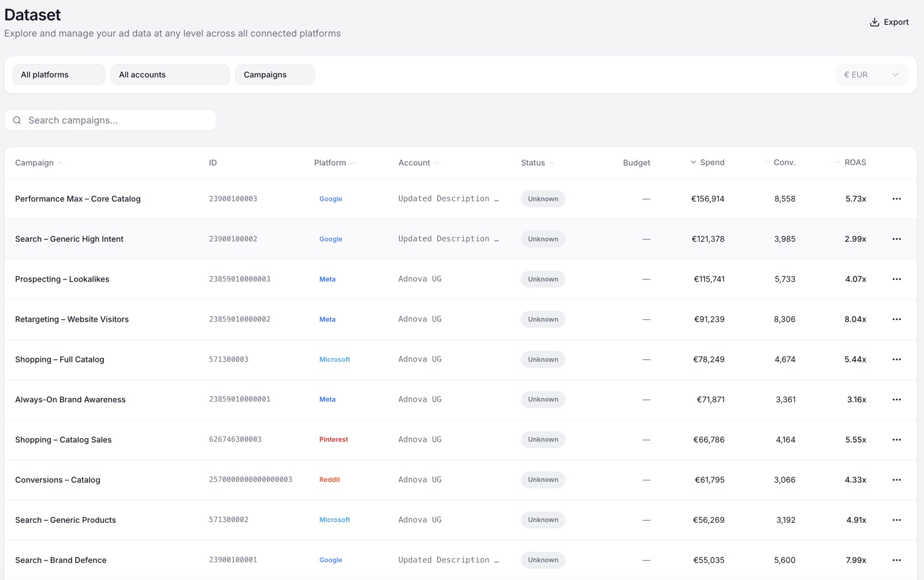The width and height of the screenshot is (924, 580).
Task: Select campaign Performance Max – Core Catalog
Action: 78,199
